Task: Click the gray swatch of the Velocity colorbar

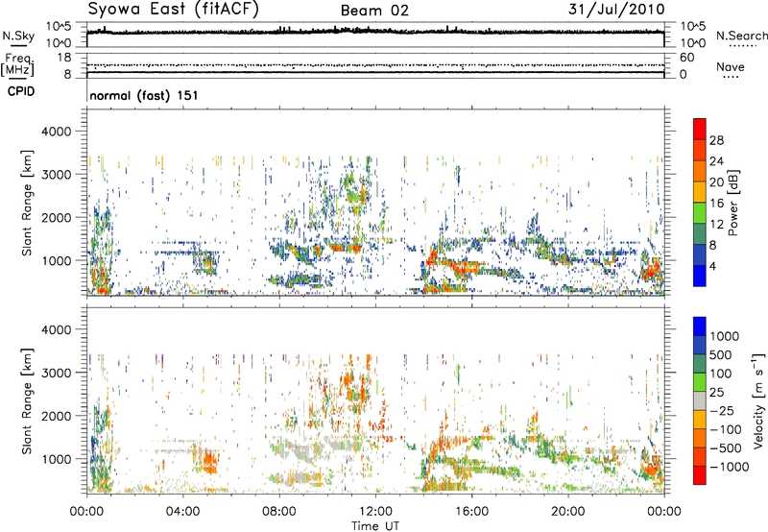Action: [700, 400]
